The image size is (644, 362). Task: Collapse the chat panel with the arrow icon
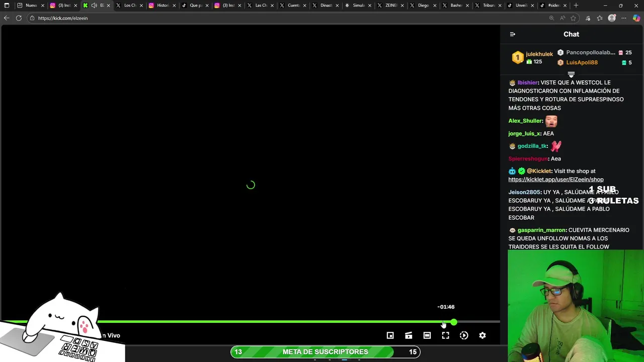[x=512, y=34]
